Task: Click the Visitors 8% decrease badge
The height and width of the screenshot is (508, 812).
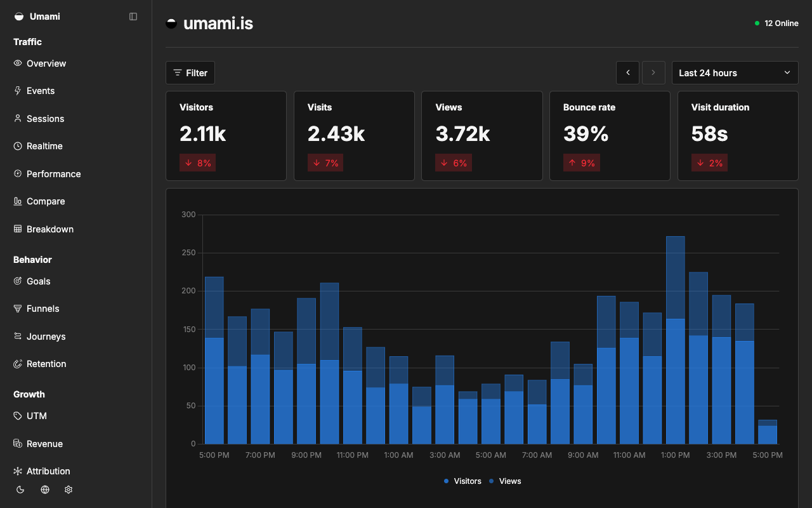Action: point(198,163)
